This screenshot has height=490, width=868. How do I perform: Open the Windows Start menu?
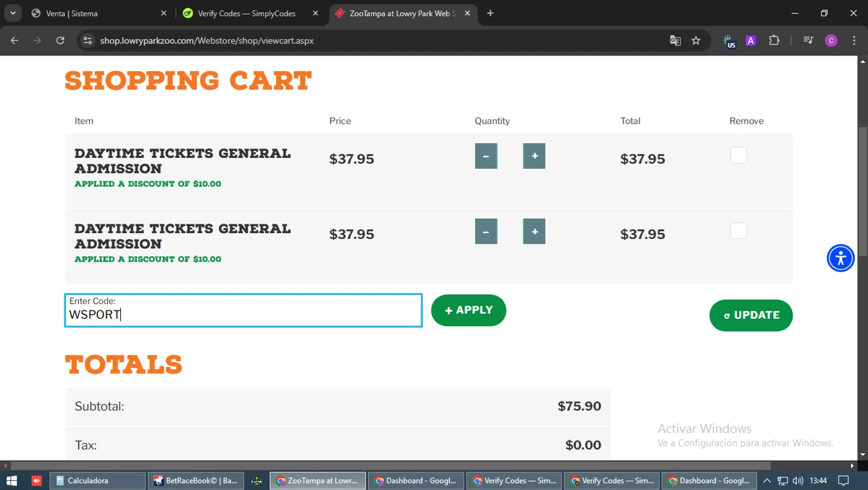pos(12,481)
